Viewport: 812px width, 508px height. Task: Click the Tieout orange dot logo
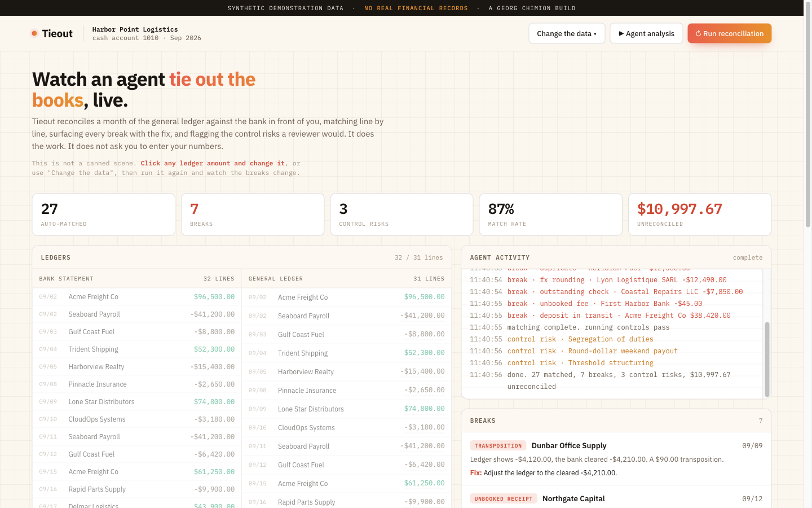click(34, 33)
